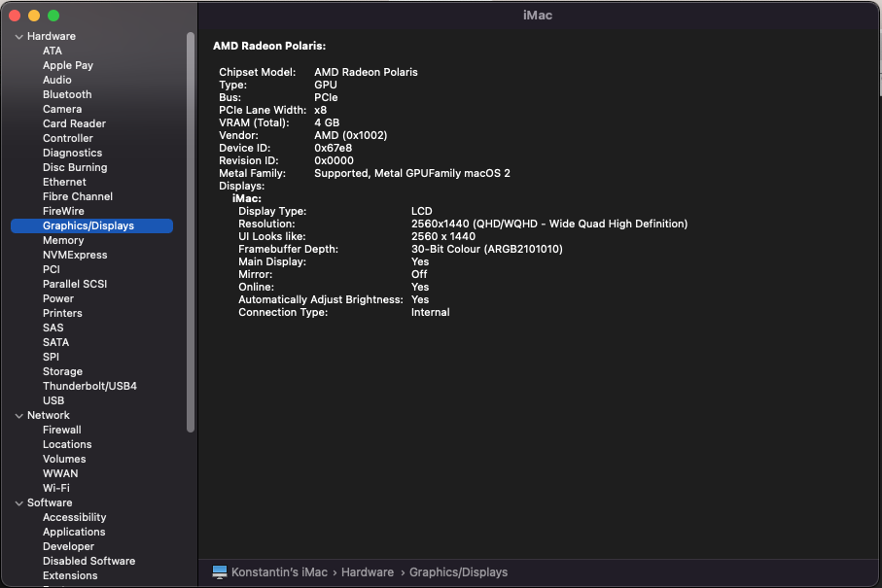882x588 pixels.
Task: Click the Revision ID value 0x0000
Action: (x=334, y=160)
